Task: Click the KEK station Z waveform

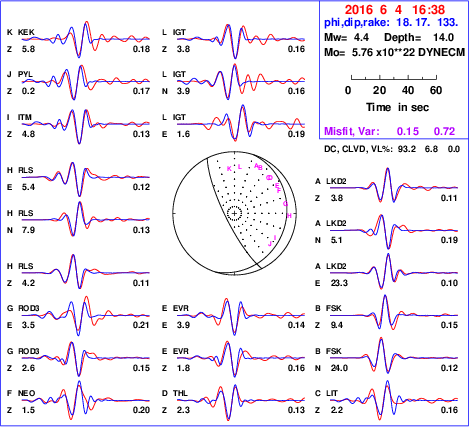Action: coord(86,39)
